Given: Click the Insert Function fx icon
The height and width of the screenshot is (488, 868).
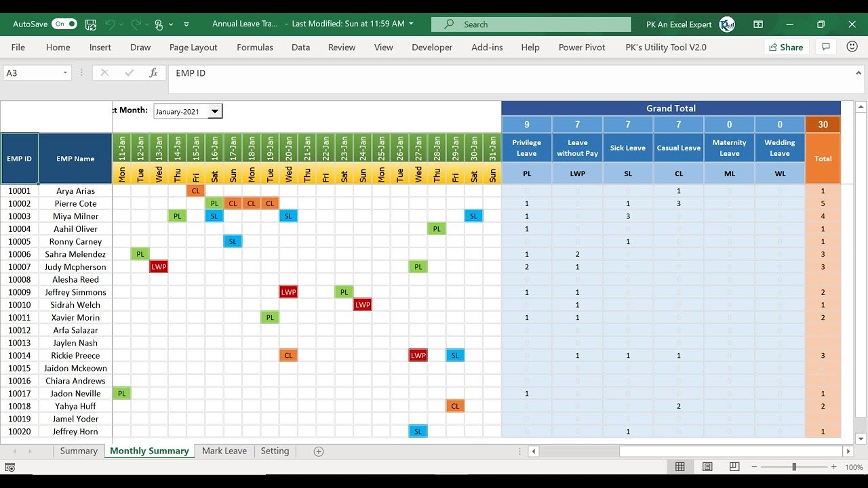Looking at the screenshot, I should [x=153, y=73].
